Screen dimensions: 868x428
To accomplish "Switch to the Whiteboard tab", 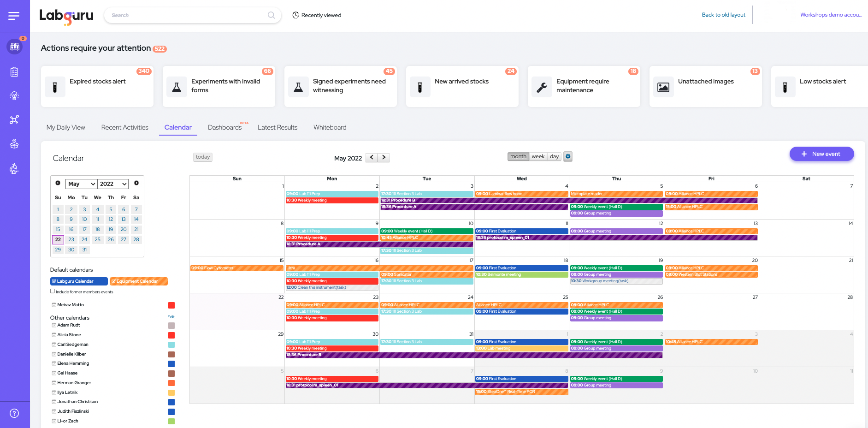I will (330, 128).
